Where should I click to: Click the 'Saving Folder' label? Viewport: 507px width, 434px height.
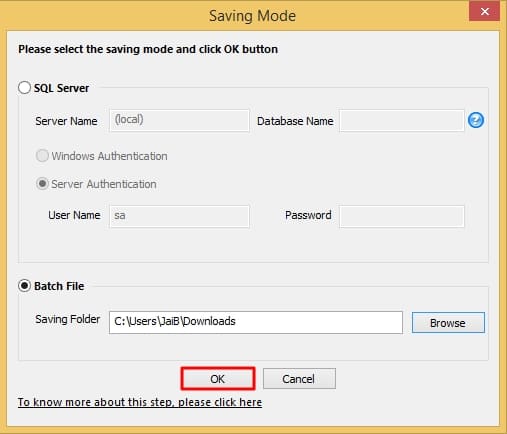68,319
